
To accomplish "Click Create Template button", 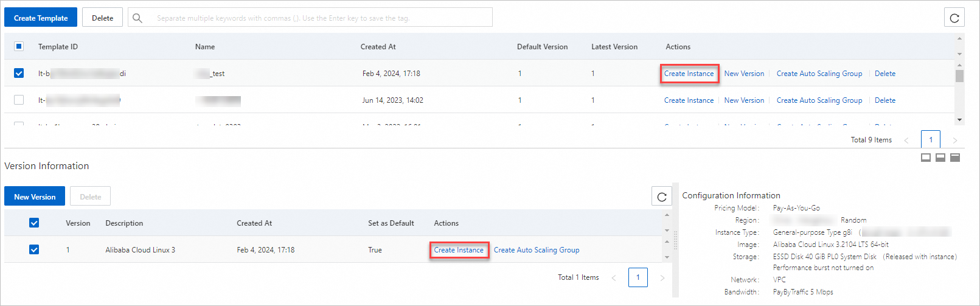I will pyautogui.click(x=41, y=18).
